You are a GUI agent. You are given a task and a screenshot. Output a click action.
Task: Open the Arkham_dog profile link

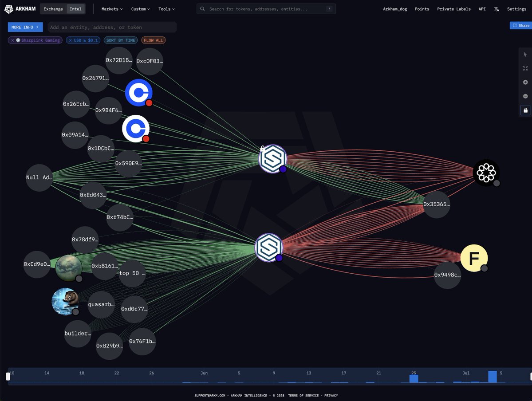click(x=395, y=9)
